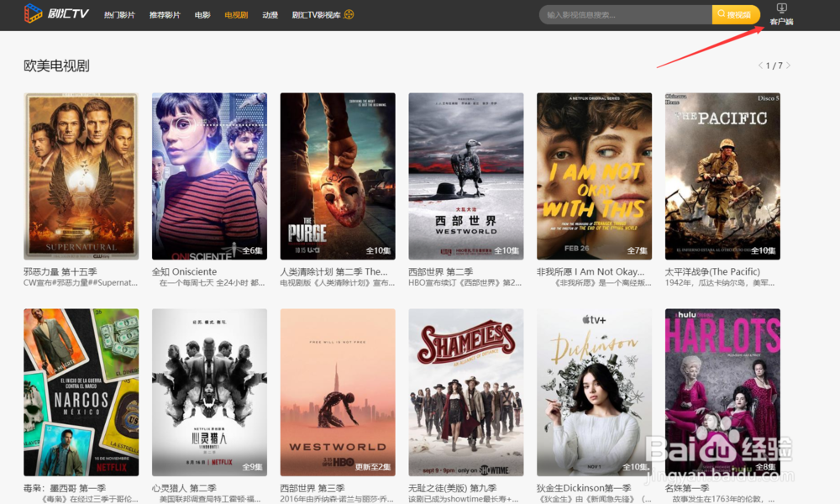The height and width of the screenshot is (504, 840).
Task: Open 剧汇TV影视库 menu item
Action: (316, 15)
